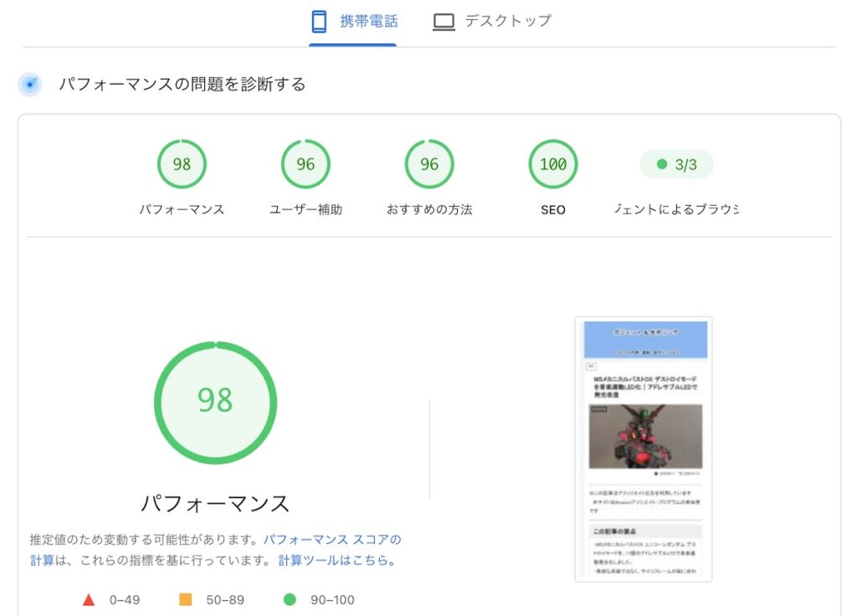Select the 98 パフォーマンス score gauge
The image size is (857, 616).
[182, 164]
